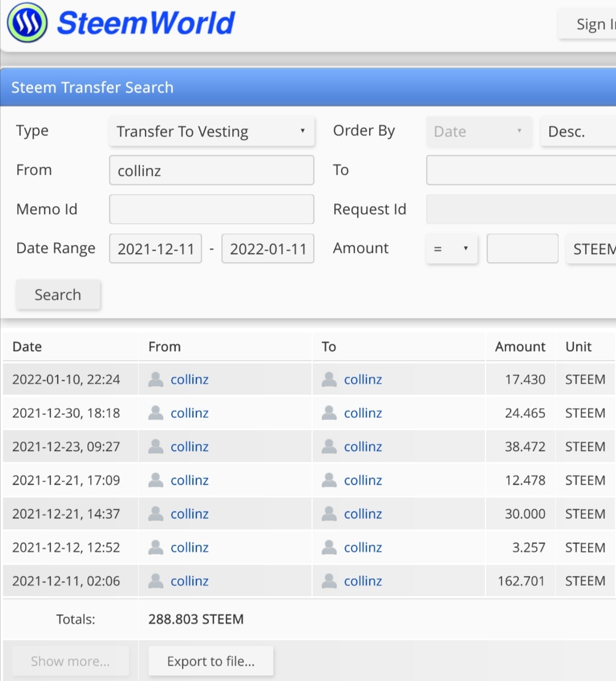Open the Amount comparison operator dropdown
The height and width of the screenshot is (681, 616).
452,248
